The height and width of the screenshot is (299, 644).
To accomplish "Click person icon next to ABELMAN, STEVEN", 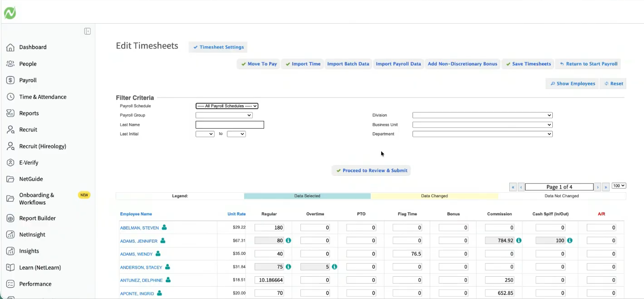I will click(164, 227).
